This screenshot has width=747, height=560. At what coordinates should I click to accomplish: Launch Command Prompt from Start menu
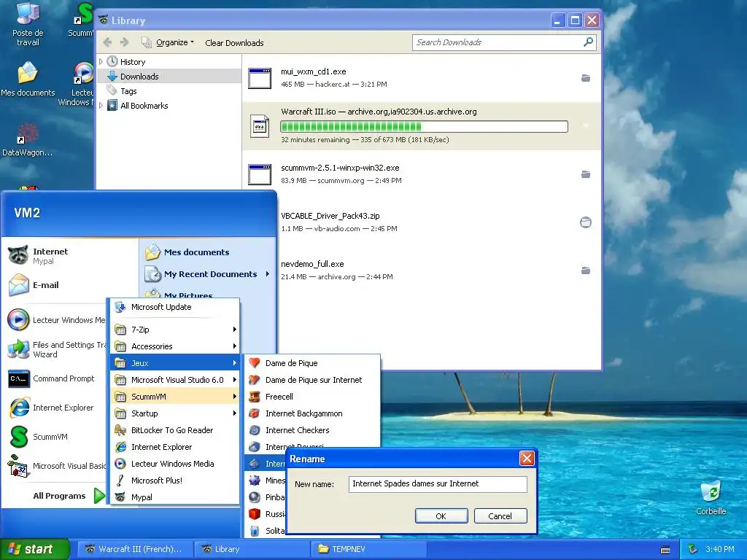coord(56,378)
